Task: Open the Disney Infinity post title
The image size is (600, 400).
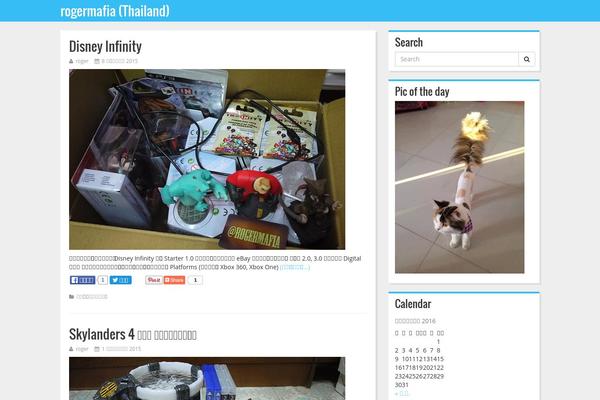Action: point(105,46)
